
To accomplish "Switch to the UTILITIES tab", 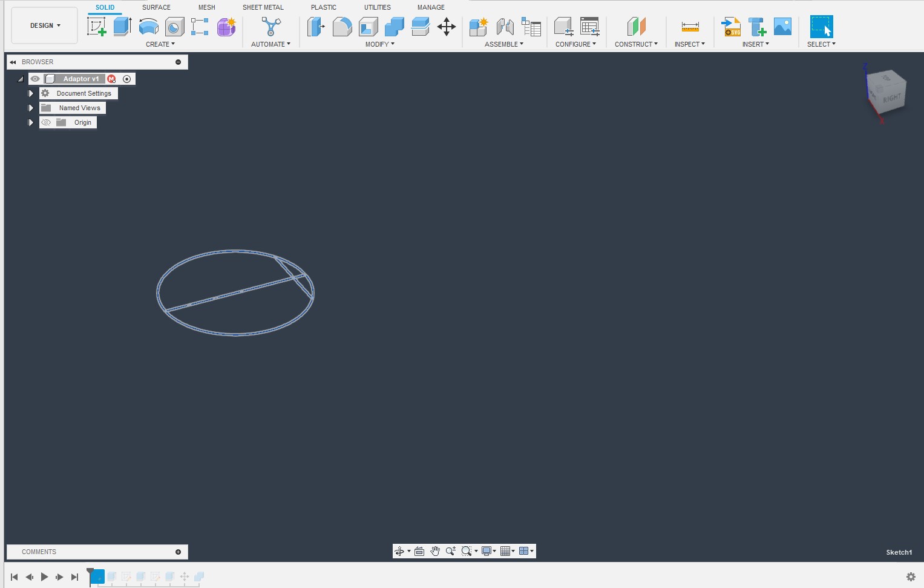I will pyautogui.click(x=378, y=7).
